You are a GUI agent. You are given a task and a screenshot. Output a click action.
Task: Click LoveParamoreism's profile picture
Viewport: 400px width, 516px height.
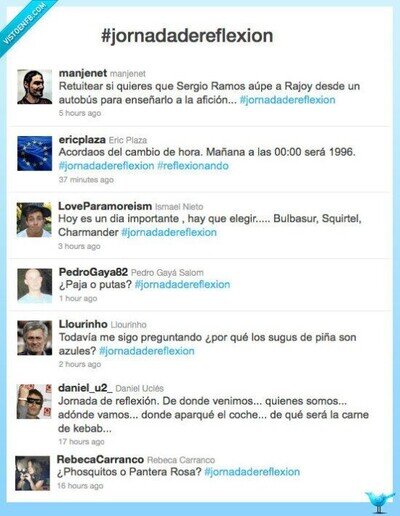click(x=34, y=220)
